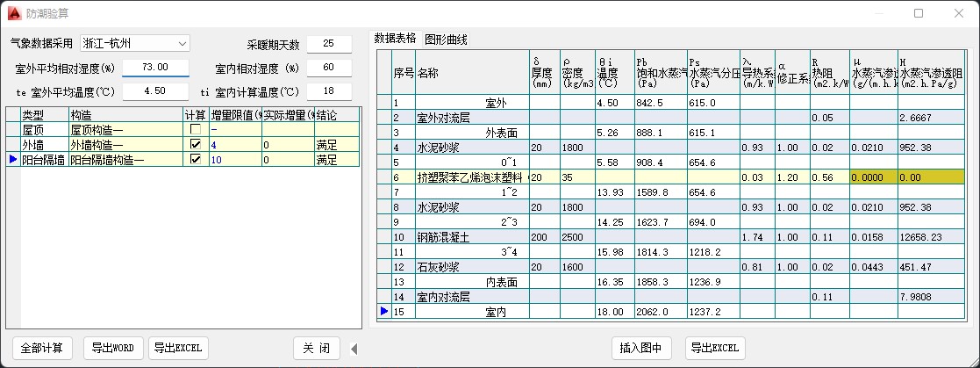This screenshot has width=980, height=368.
Task: Select the 挤塑聚苯乙烯泡沫塑料 row name cell
Action: click(x=470, y=177)
